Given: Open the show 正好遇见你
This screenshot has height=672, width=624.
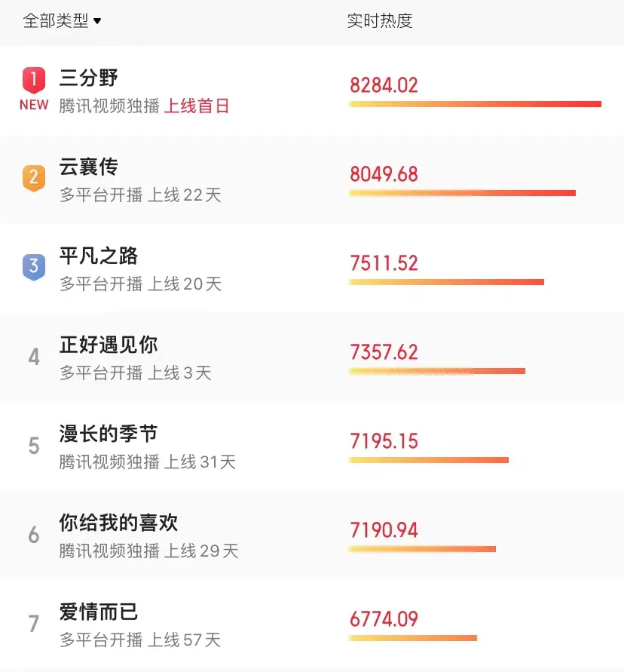Looking at the screenshot, I should click(x=109, y=345).
